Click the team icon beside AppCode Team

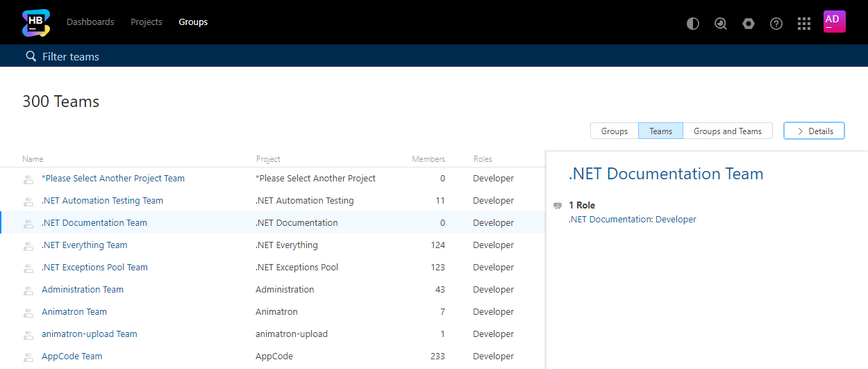pos(28,356)
